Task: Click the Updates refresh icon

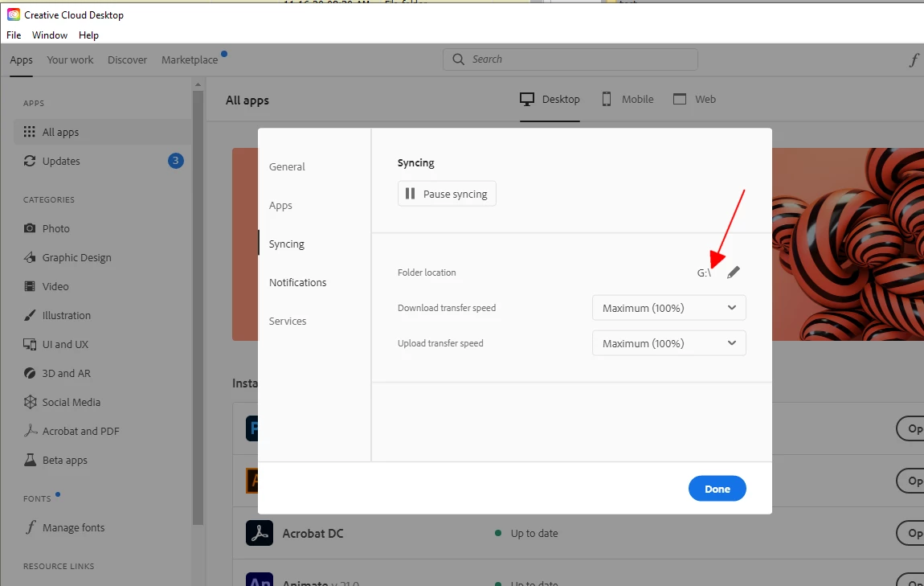Action: pyautogui.click(x=29, y=161)
